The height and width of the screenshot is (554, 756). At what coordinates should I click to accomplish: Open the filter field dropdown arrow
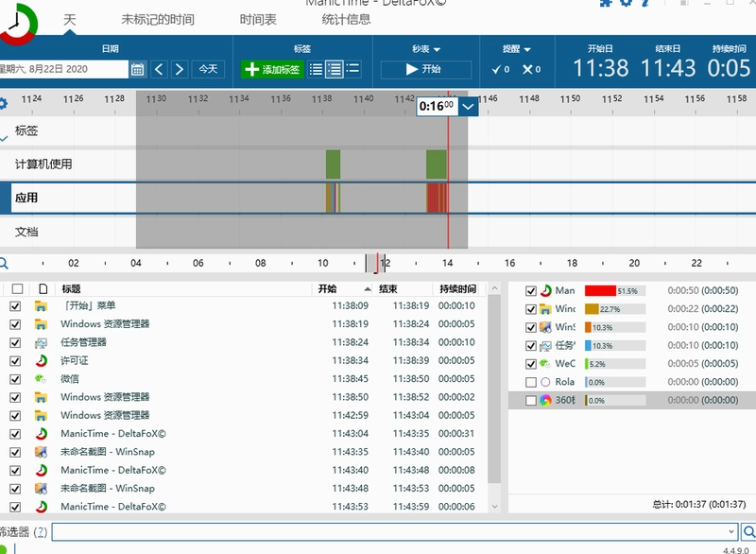point(731,532)
